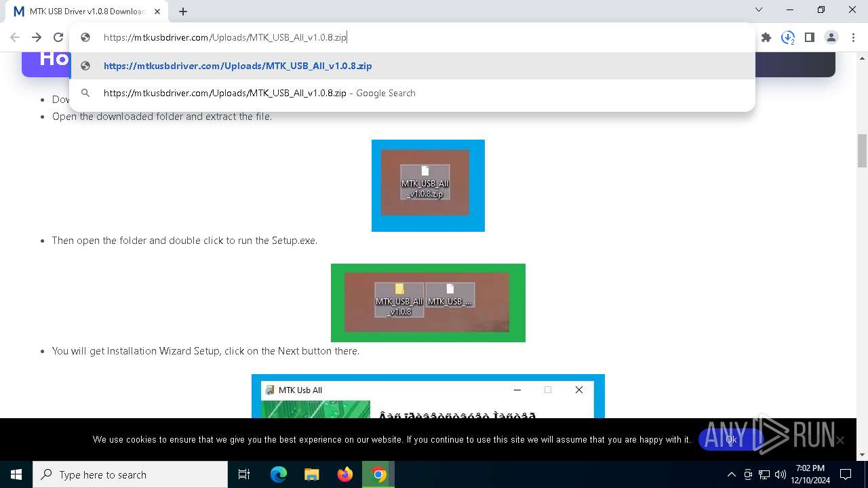
Task: Select the MTK USB Driver v1.0.8 tab
Action: pyautogui.click(x=87, y=11)
